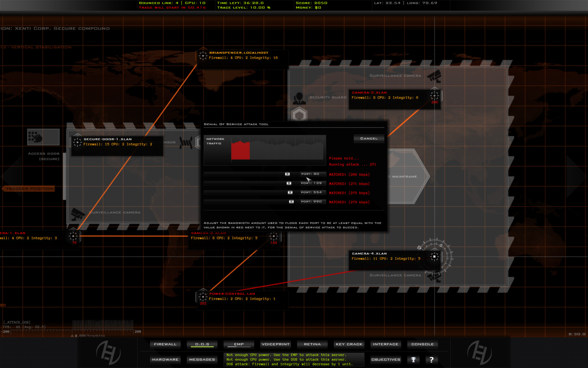Open the MESSAGES panel
588x368 pixels.
[202, 359]
